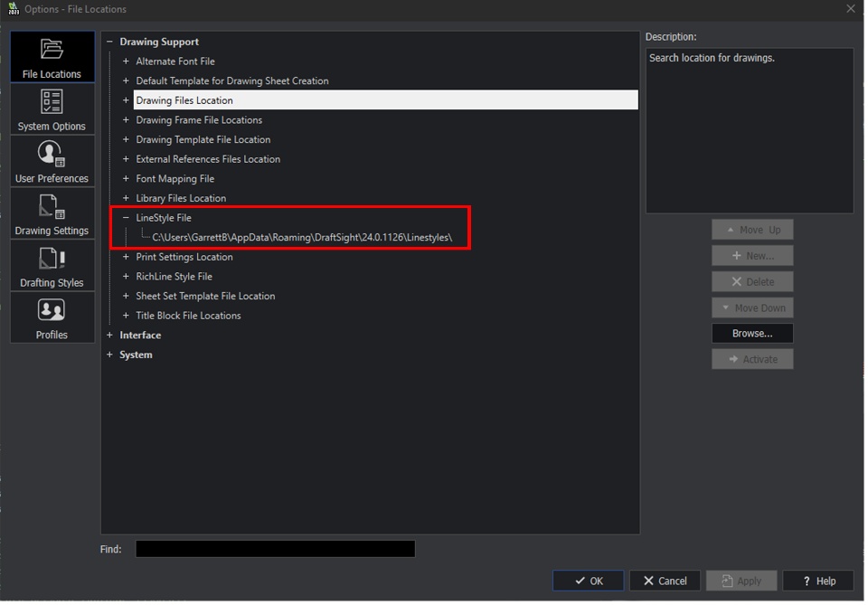868x605 pixels.
Task: Select the RichLine Style File label
Action: click(x=174, y=276)
